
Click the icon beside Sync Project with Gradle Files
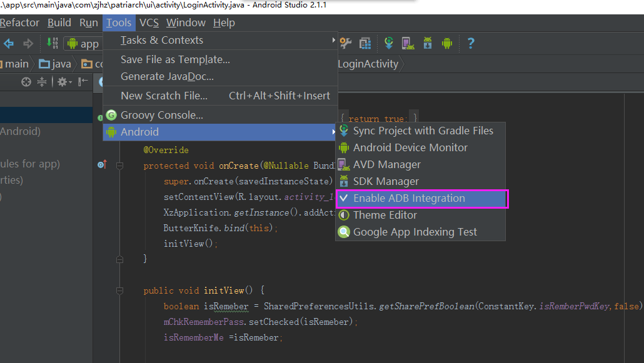(x=344, y=131)
